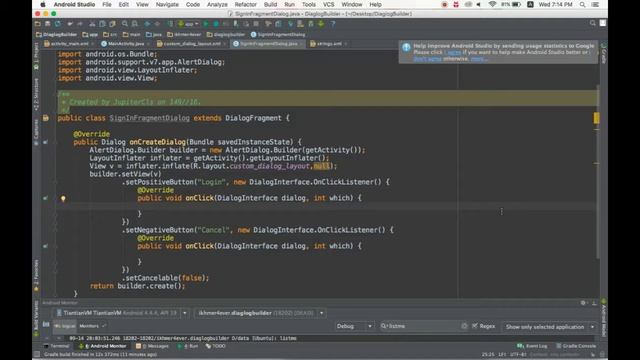Open the ikhmer4ever.dialogbuilder process dropdown
Viewport: 640px width, 360px height.
click(260, 313)
